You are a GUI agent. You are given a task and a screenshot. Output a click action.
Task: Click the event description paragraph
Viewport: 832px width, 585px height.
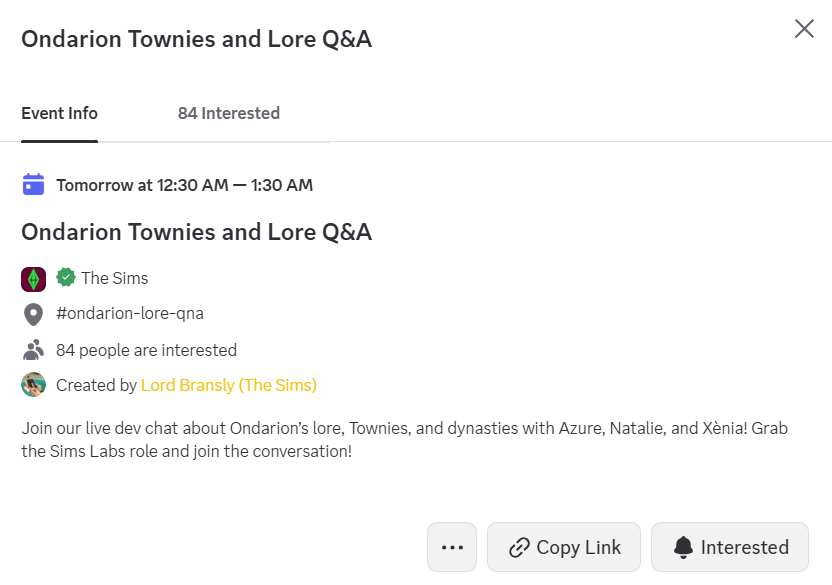(400, 440)
